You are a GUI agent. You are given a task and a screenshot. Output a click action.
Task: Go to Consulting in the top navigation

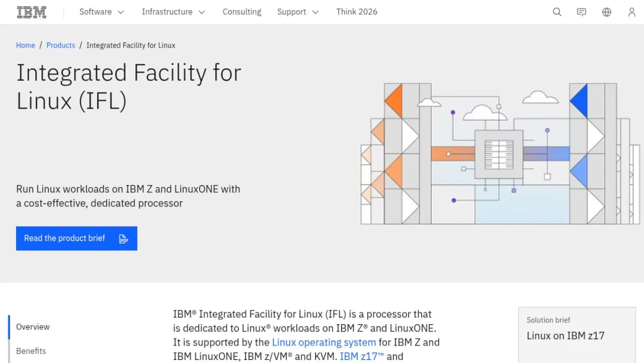click(x=242, y=12)
